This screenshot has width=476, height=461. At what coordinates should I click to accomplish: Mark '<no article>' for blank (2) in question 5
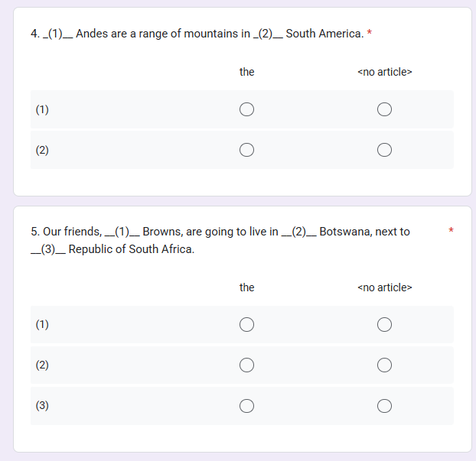384,365
